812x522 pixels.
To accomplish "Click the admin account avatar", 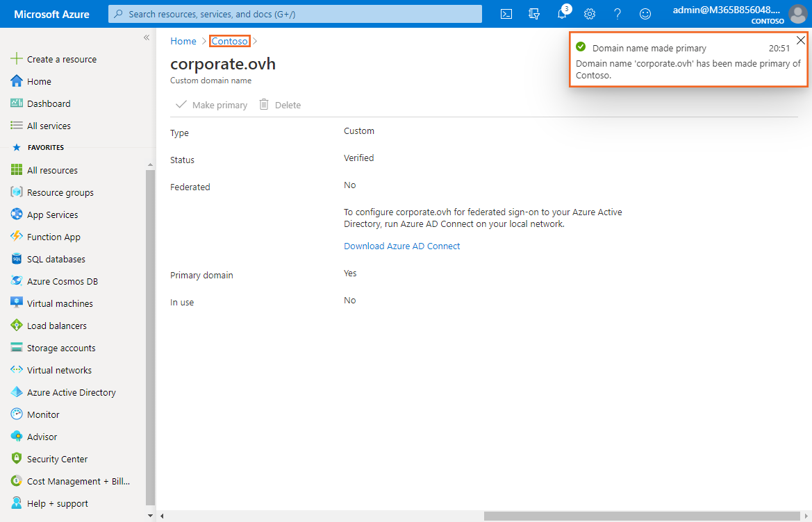I will pos(797,14).
